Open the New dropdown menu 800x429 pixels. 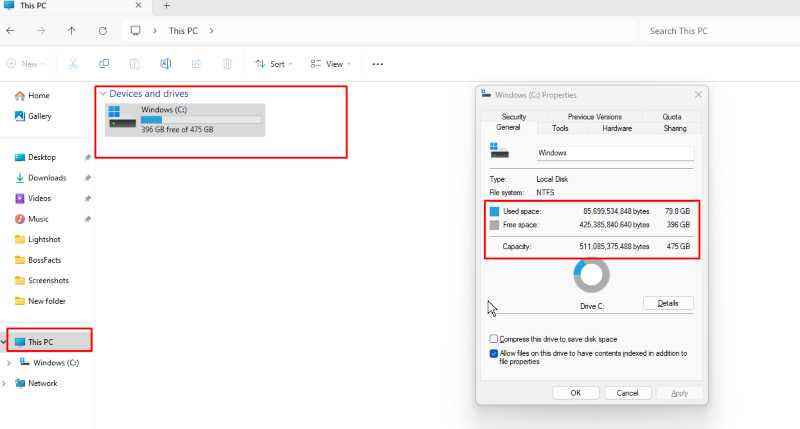click(26, 64)
